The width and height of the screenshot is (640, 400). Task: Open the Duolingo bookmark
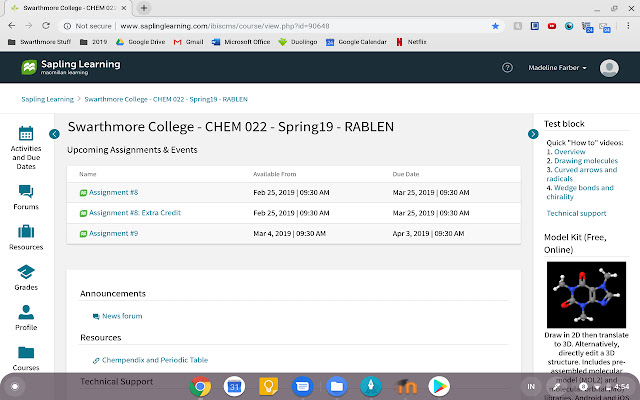tap(298, 42)
